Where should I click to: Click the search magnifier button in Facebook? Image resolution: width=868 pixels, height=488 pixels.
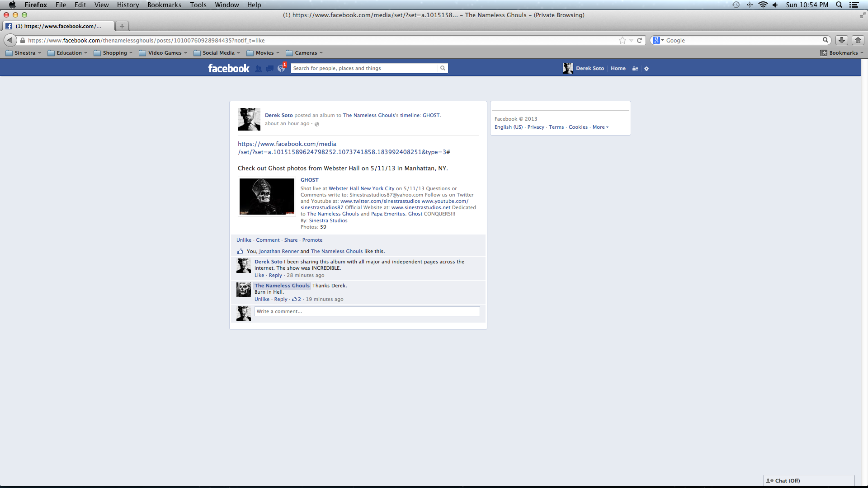tap(443, 68)
